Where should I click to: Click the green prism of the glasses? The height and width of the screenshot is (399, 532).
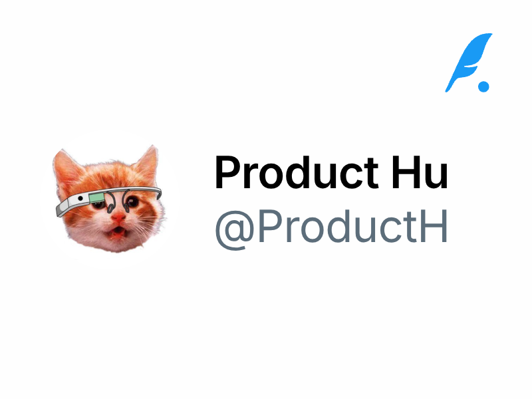click(96, 198)
